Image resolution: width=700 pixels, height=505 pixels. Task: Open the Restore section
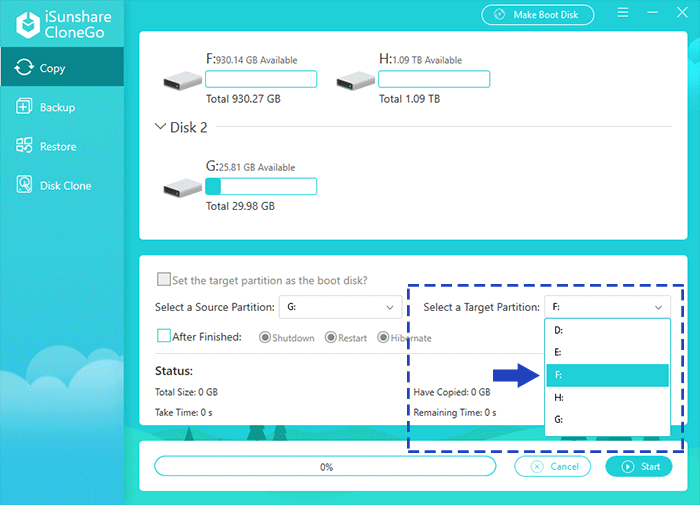(x=62, y=146)
